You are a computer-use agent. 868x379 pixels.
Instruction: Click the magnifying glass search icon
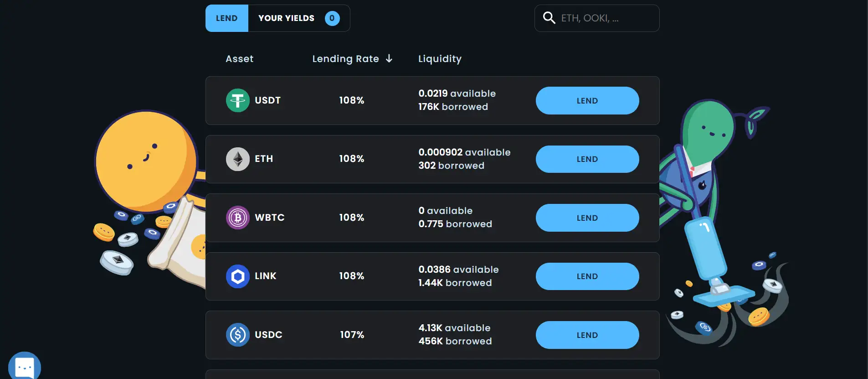(x=549, y=18)
